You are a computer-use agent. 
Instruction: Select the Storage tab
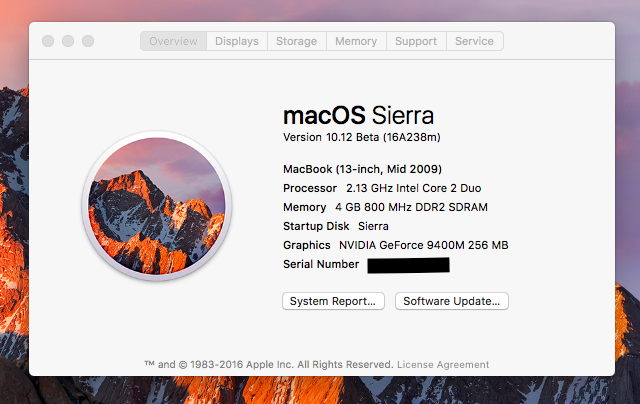297,41
